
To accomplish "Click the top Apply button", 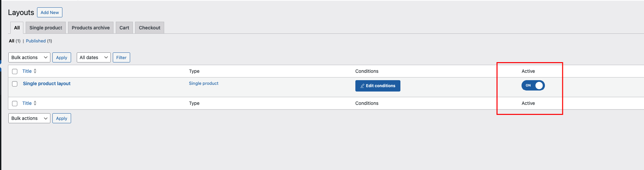I will [x=62, y=57].
